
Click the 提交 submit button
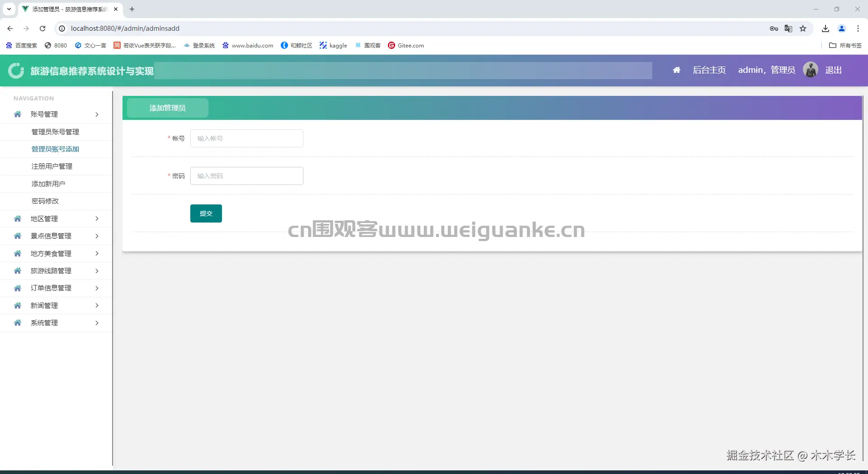(206, 213)
